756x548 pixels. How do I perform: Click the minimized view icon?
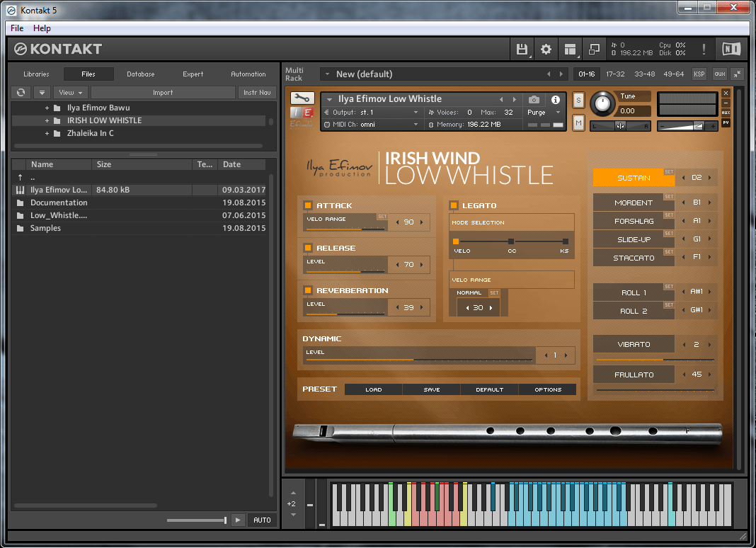tap(594, 49)
